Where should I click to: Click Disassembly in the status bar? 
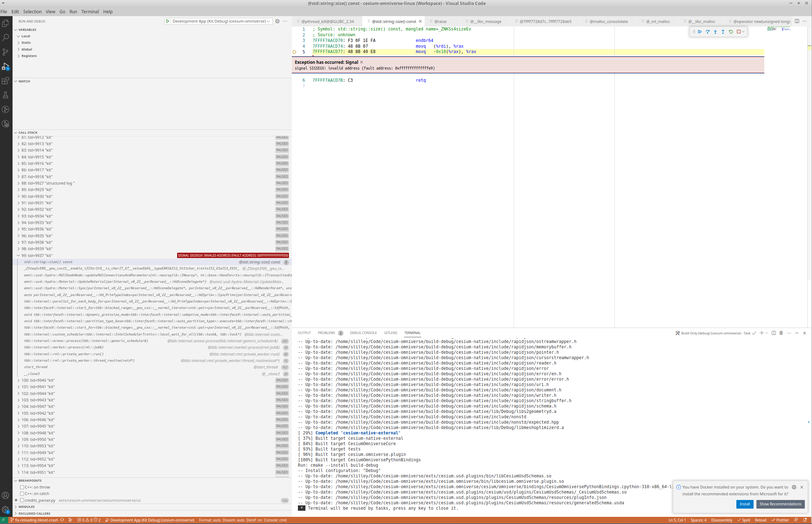[x=722, y=520]
